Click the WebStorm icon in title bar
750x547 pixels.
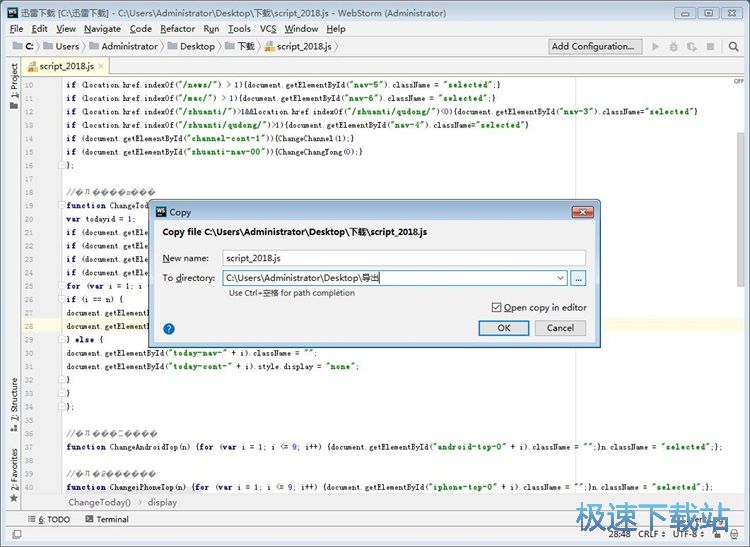(13, 13)
